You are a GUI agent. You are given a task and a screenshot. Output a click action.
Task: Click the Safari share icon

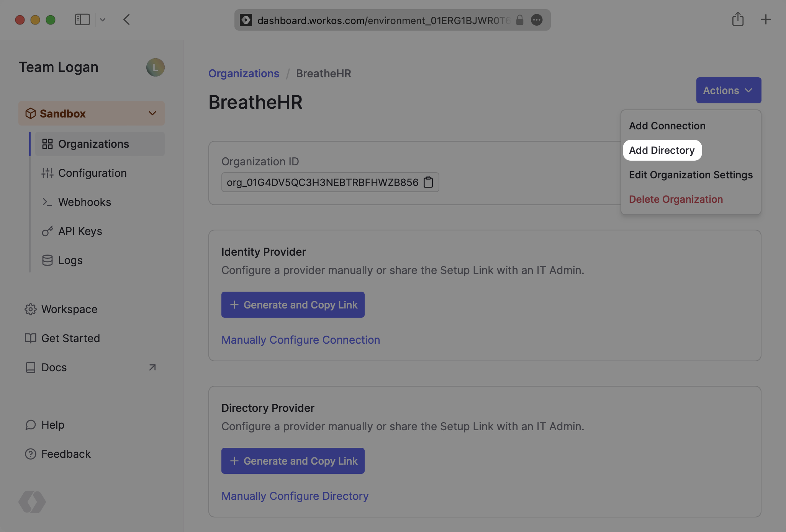click(738, 20)
